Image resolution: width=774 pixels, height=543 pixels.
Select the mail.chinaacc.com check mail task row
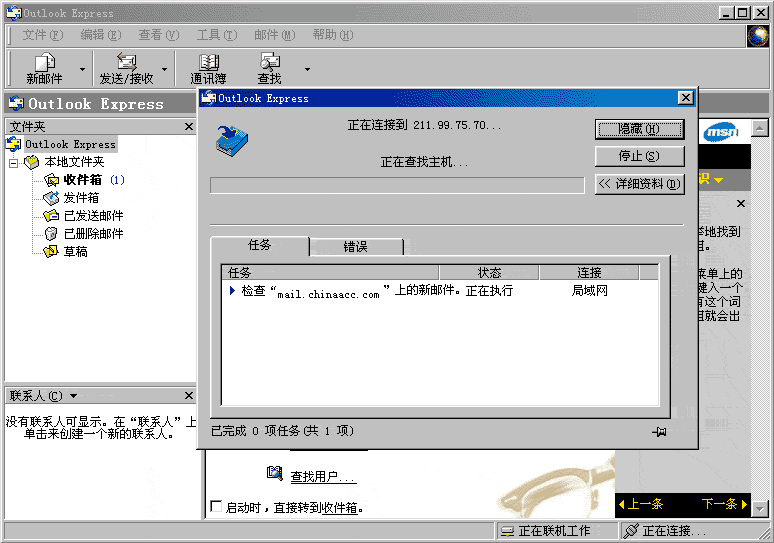tap(439, 291)
